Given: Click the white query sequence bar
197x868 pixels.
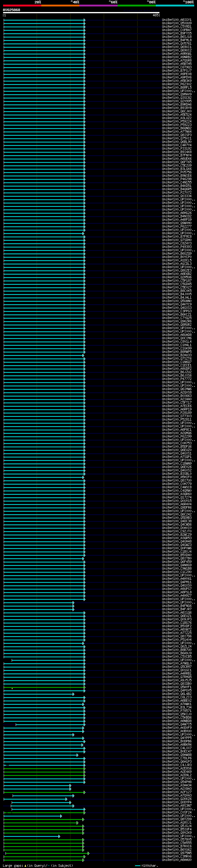Looking at the screenshot, I should (81, 13).
